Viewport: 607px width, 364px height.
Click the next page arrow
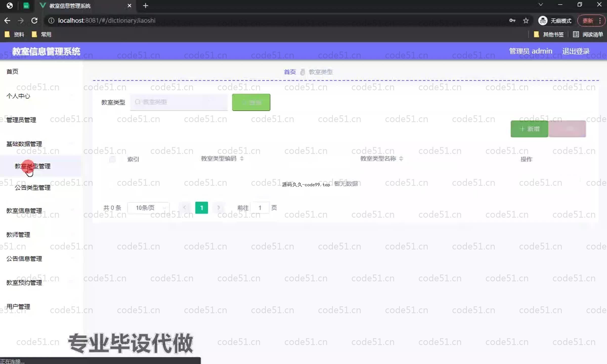pyautogui.click(x=219, y=208)
